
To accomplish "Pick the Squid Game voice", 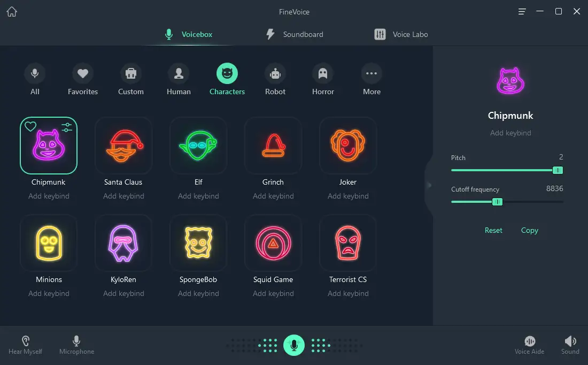I will (x=273, y=243).
